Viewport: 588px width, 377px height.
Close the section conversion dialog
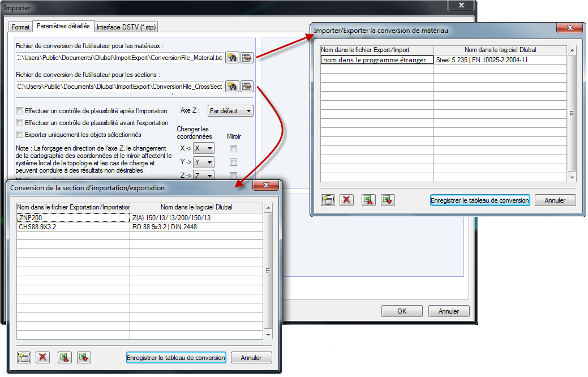point(266,185)
